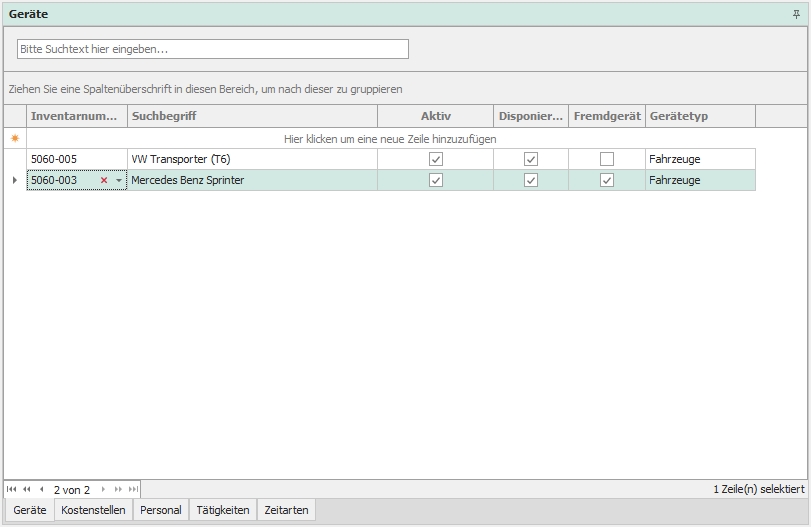
Task: Click 'Hier klicken' row to add new line
Action: (x=390, y=139)
